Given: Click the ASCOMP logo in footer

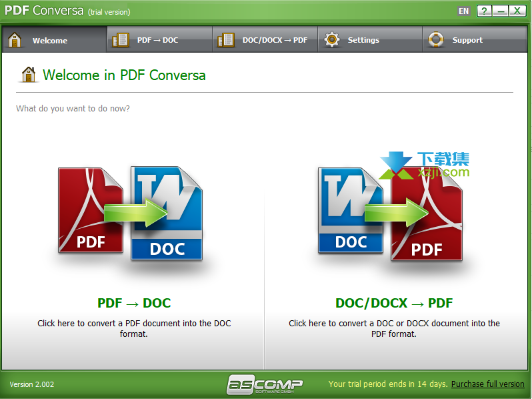Looking at the screenshot, I should [x=265, y=384].
